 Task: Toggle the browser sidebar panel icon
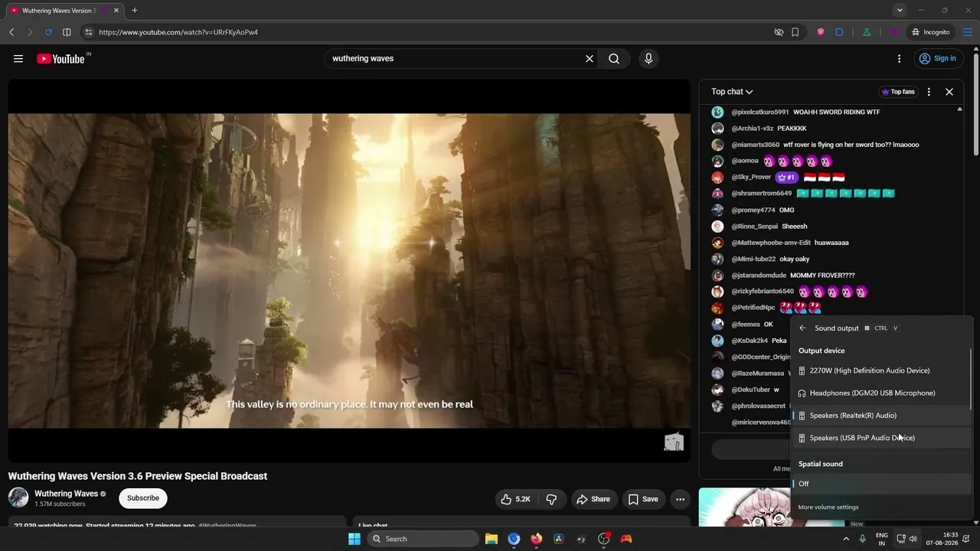[x=67, y=32]
